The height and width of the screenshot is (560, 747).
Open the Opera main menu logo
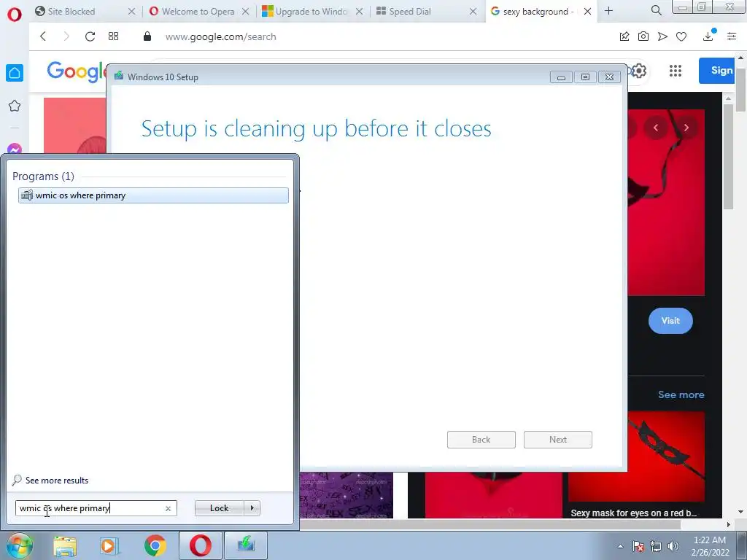[x=15, y=15]
